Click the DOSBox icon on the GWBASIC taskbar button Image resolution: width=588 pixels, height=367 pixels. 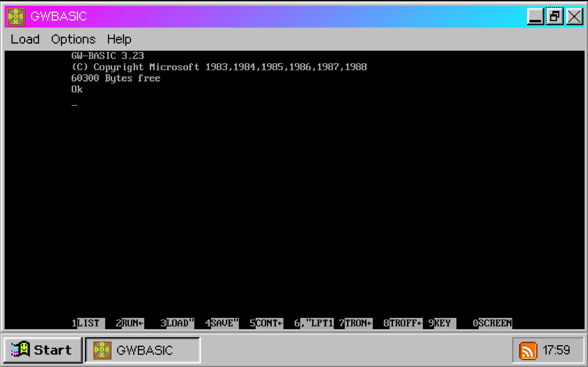tap(102, 350)
